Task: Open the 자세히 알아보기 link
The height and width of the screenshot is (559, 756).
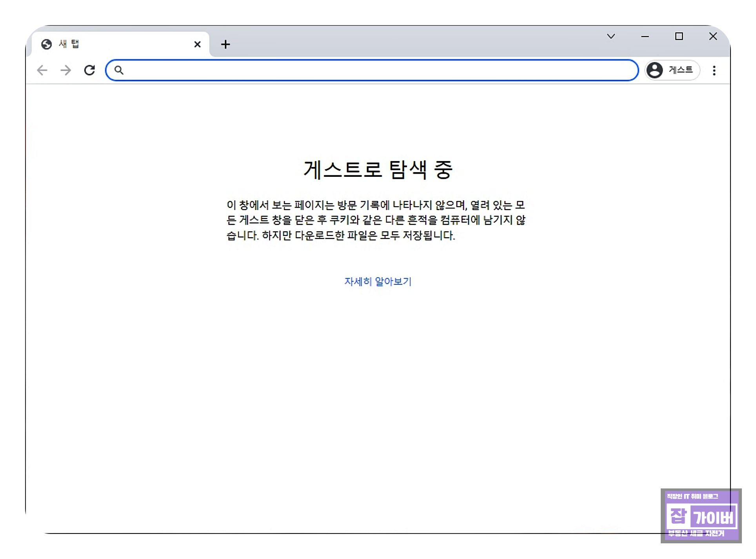Action: point(378,281)
